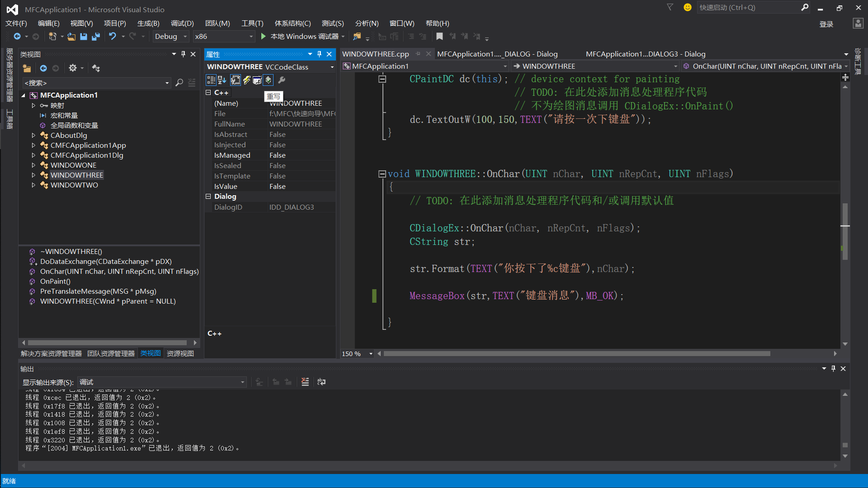Open the 调试(D) menu
This screenshot has width=868, height=488.
182,23
